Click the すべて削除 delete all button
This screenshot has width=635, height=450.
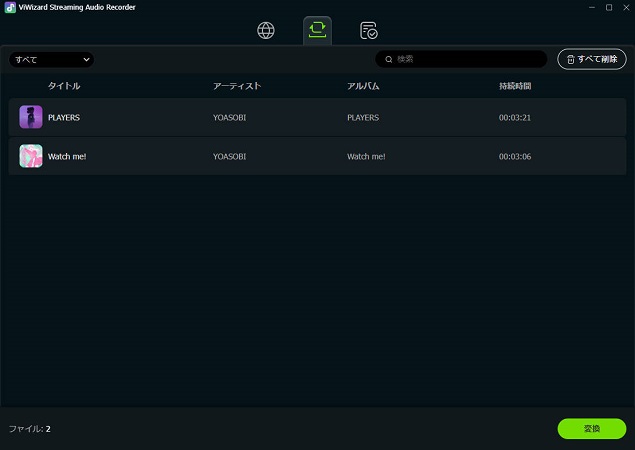coord(592,59)
